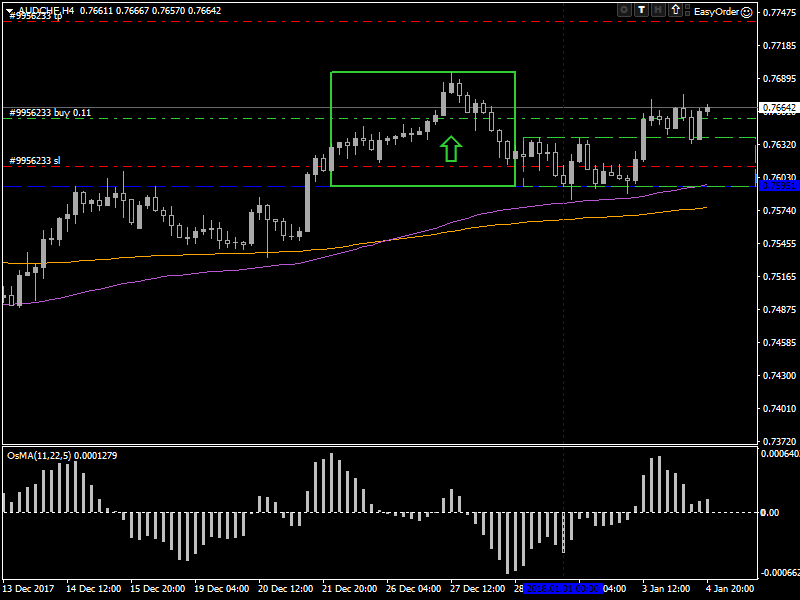The image size is (800, 600).
Task: Click time axis label 3 Jan 12:00
Action: (666, 589)
